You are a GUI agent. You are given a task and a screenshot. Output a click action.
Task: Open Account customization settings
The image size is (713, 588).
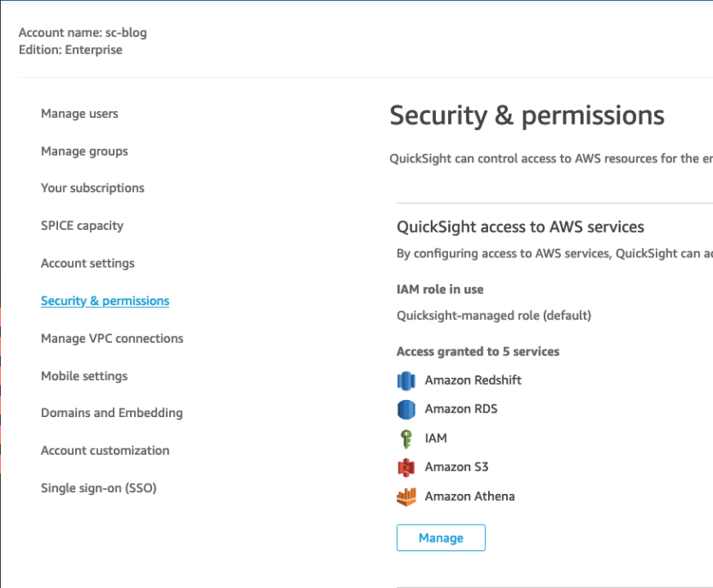(104, 450)
